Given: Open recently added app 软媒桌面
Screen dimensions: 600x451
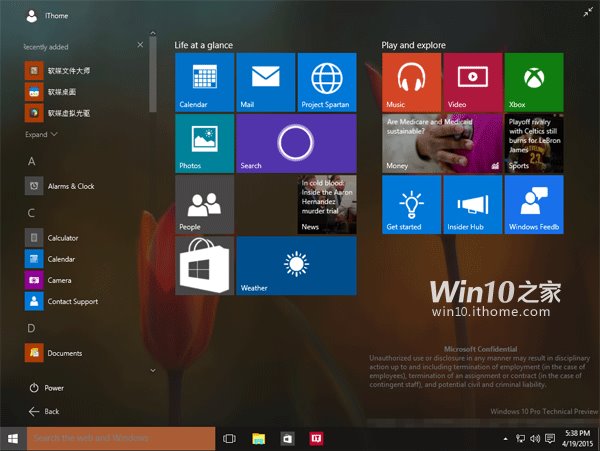Looking at the screenshot, I should (51, 92).
